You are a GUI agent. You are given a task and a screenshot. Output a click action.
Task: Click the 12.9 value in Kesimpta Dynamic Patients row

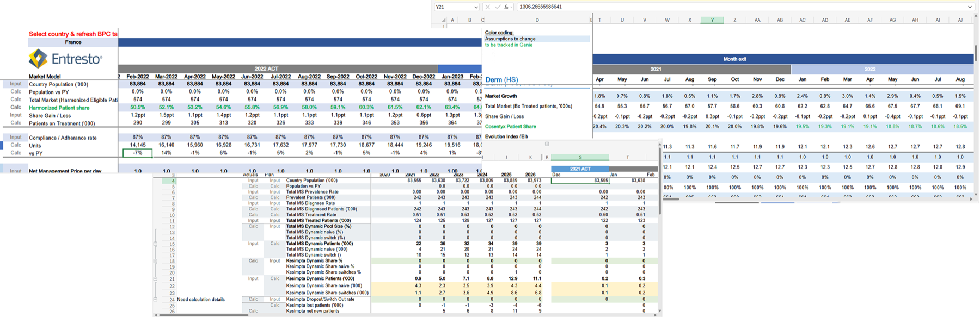click(513, 279)
